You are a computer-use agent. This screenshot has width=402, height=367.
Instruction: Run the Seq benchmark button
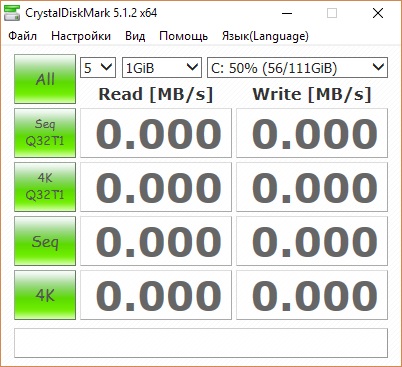click(45, 241)
